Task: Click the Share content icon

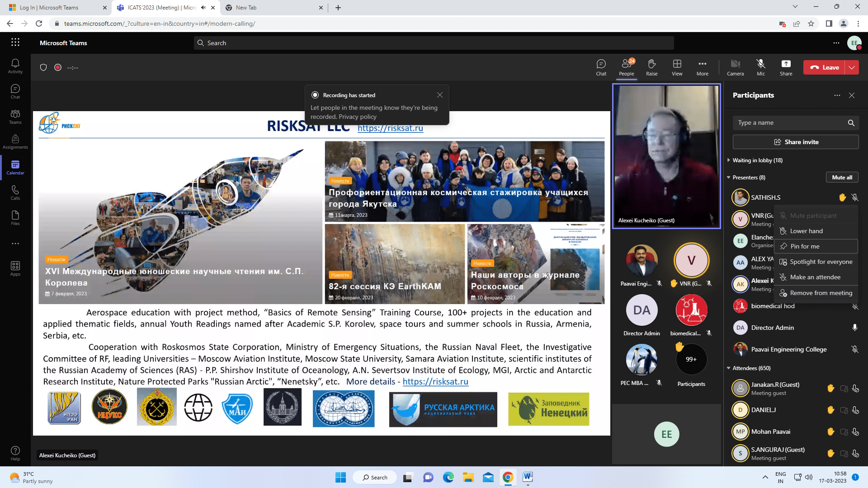Action: coord(786,67)
